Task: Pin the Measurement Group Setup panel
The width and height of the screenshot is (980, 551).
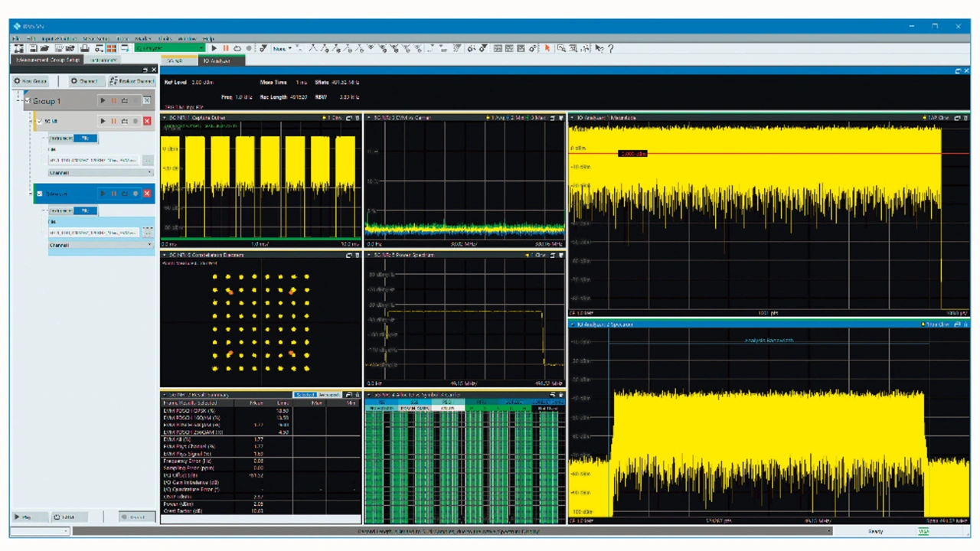Action: click(145, 70)
